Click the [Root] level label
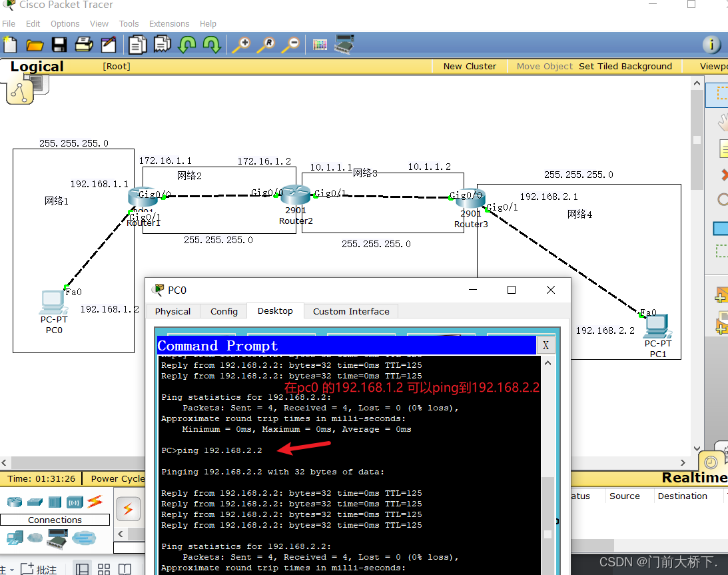Screen dimensions: 728x575 click(x=117, y=67)
